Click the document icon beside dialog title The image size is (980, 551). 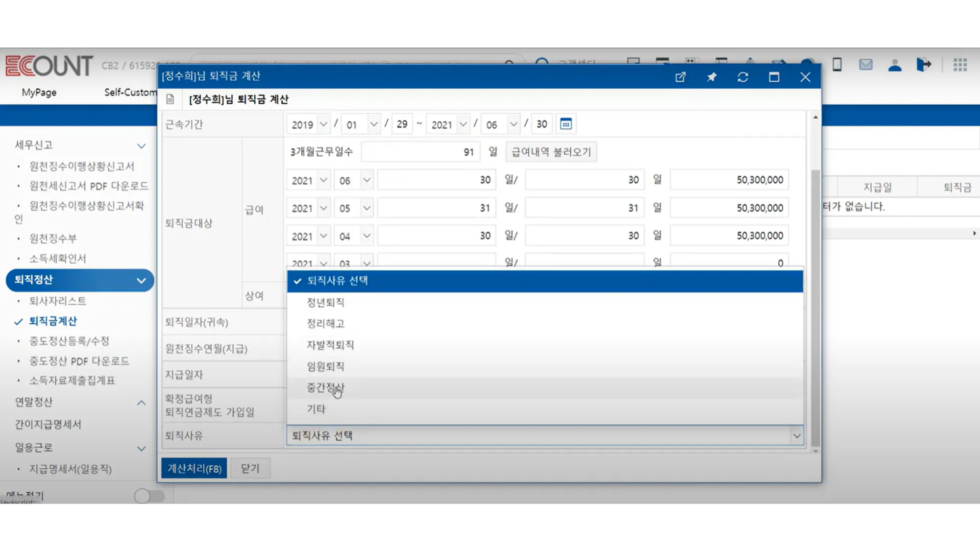click(x=170, y=99)
